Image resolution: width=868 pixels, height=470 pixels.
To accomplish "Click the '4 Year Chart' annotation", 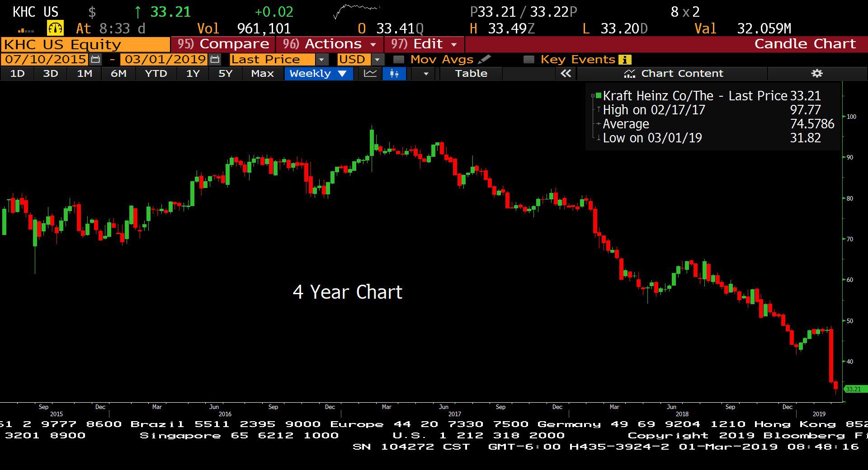I will pyautogui.click(x=347, y=292).
